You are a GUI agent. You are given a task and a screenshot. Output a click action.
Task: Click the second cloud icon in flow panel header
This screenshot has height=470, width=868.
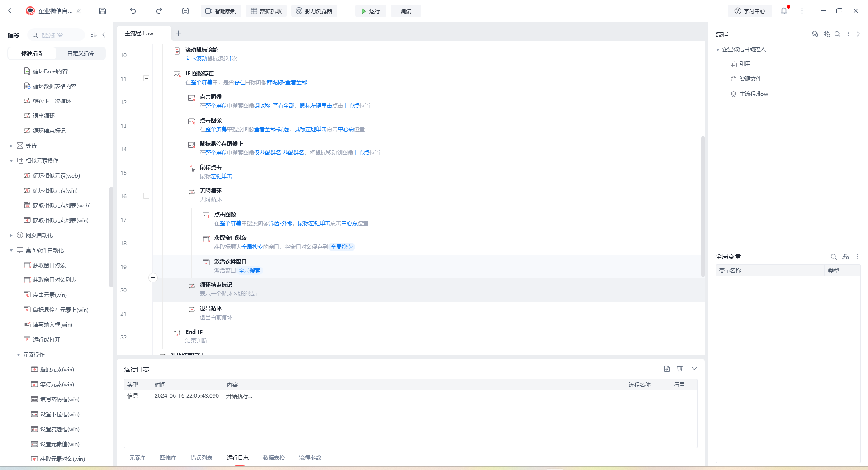827,34
